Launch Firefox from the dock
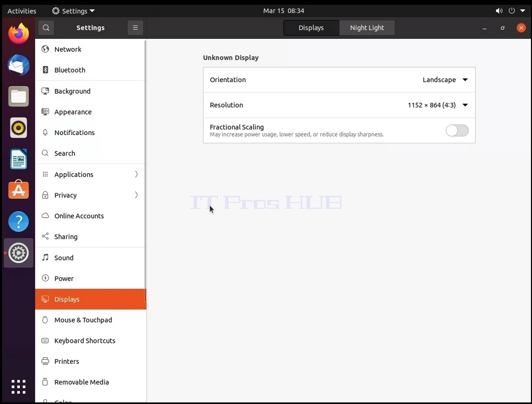Image resolution: width=532 pixels, height=404 pixels. click(x=19, y=33)
